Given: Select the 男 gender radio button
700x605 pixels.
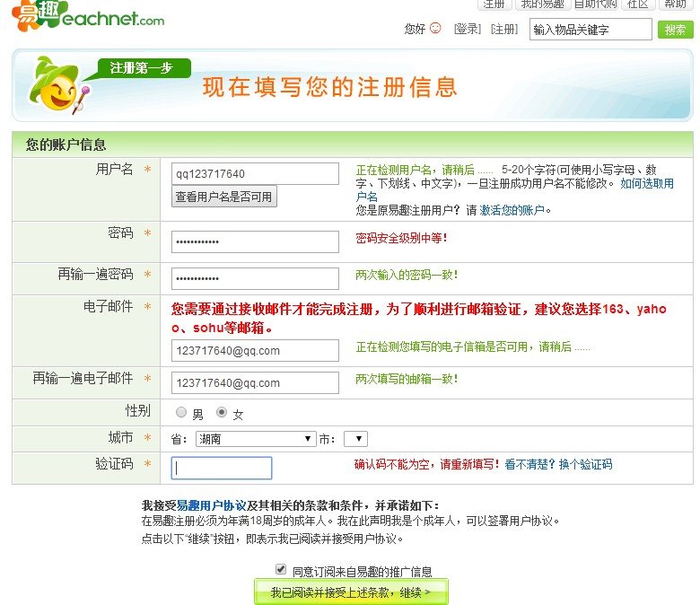Looking at the screenshot, I should [x=180, y=412].
